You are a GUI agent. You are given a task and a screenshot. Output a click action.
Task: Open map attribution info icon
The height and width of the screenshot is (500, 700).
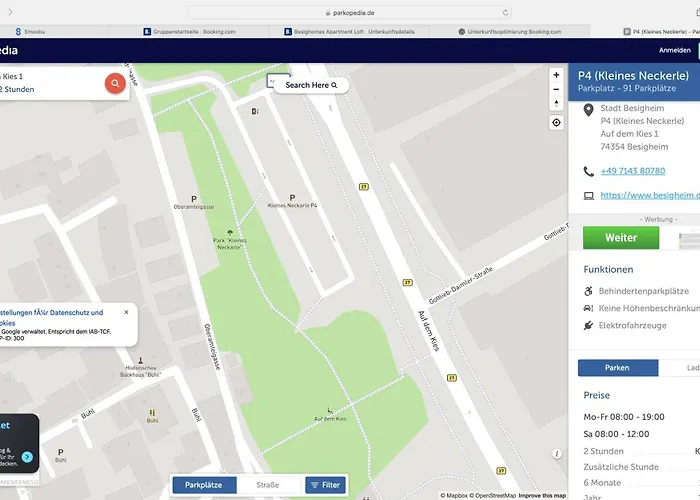click(557, 454)
